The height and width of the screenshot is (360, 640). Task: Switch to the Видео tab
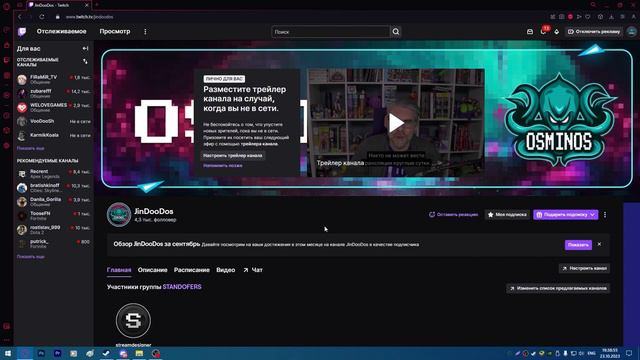225,270
